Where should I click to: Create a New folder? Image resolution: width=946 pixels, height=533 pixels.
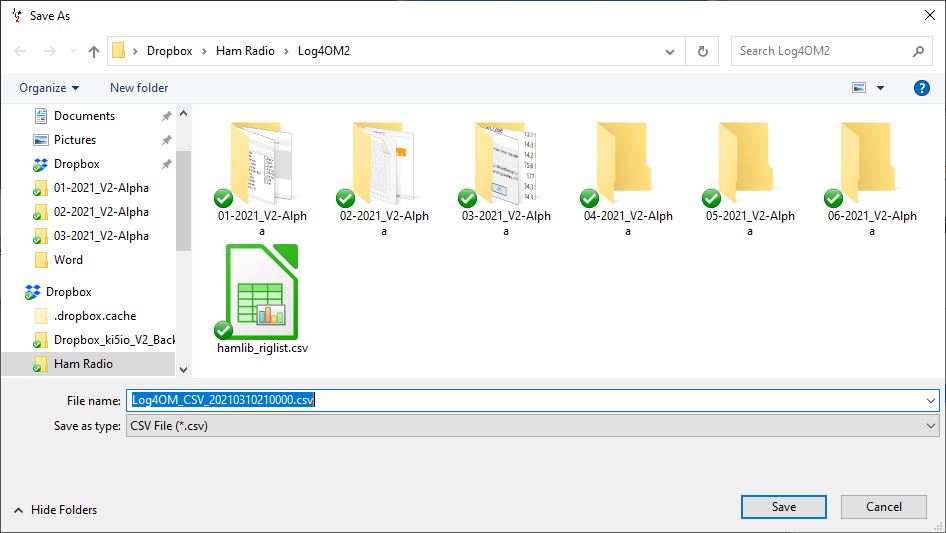point(139,88)
